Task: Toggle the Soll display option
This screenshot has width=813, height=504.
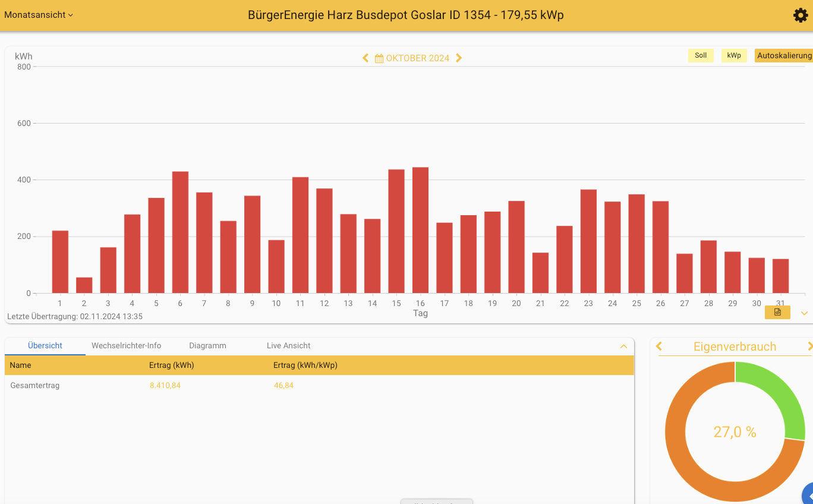Action: 701,55
